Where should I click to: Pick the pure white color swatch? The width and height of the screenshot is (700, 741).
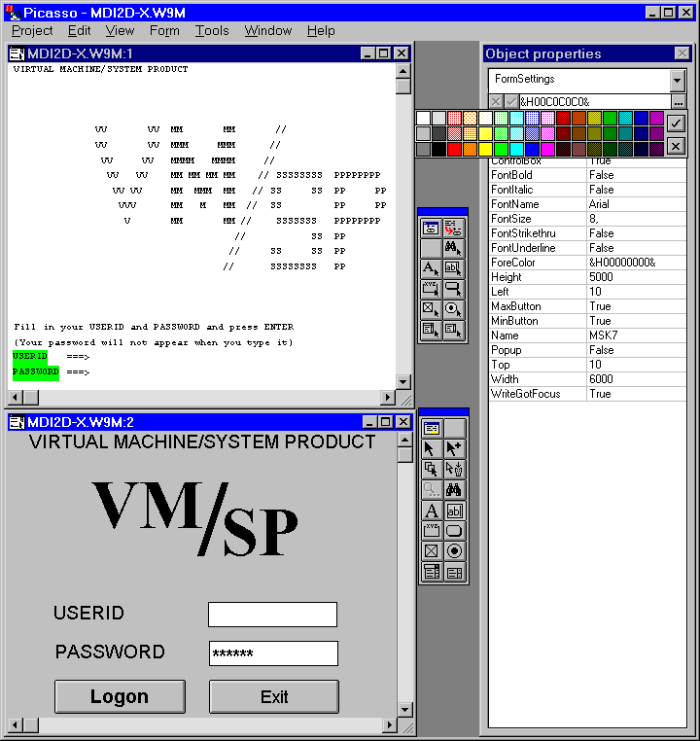(424, 118)
